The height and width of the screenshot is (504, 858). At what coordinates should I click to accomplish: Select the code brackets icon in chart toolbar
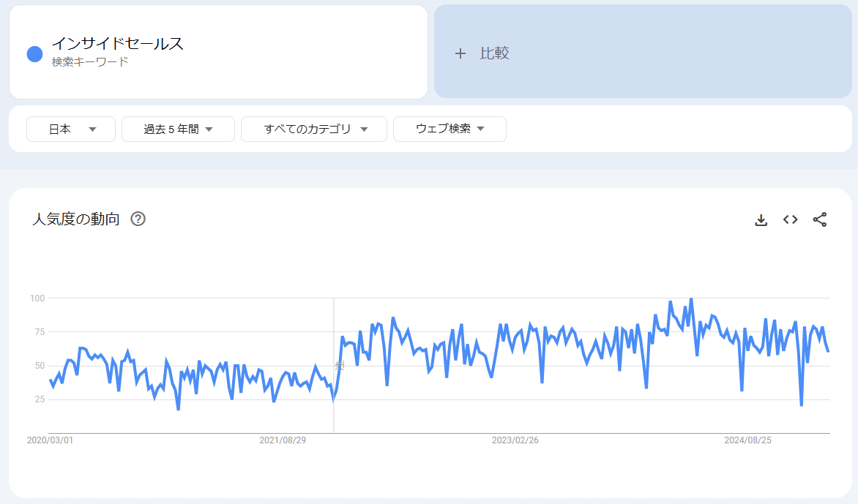tap(789, 219)
